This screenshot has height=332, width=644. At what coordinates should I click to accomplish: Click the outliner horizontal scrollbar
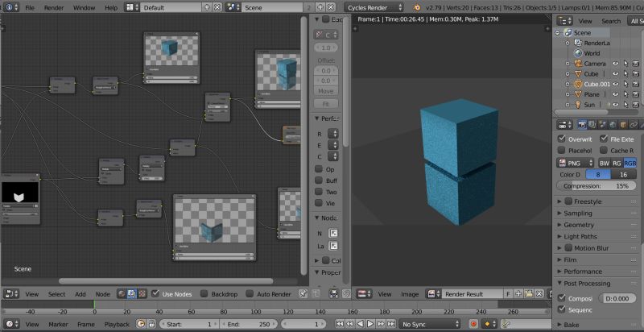pyautogui.click(x=581, y=112)
